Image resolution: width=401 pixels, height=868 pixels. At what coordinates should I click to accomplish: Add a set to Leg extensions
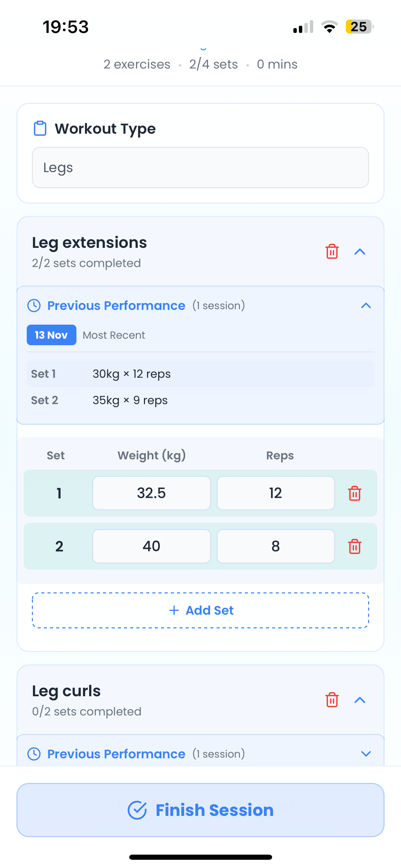[200, 611]
